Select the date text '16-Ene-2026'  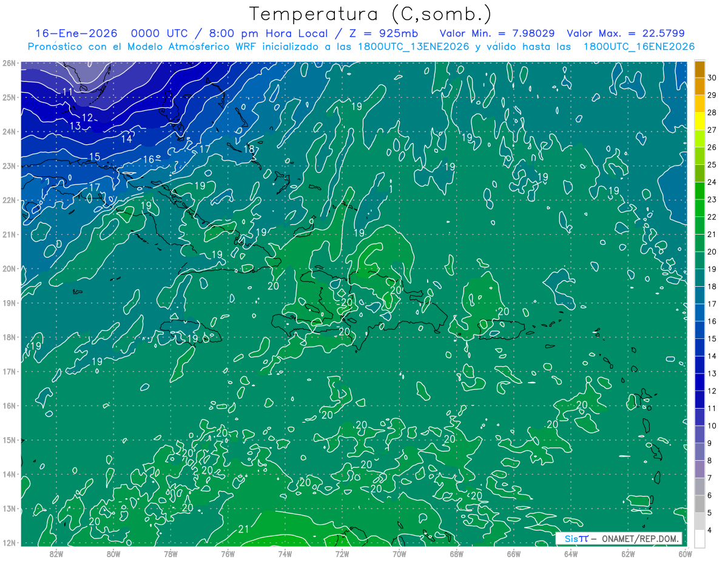click(x=76, y=34)
